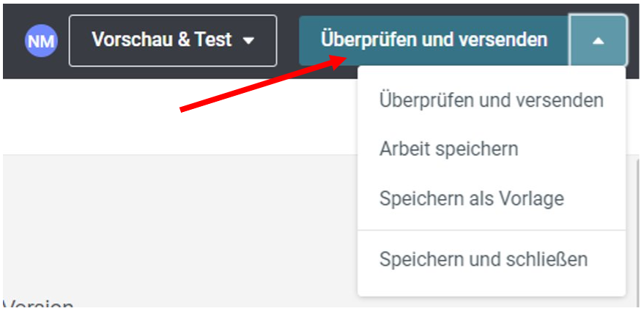Click the small triangle in Vorschau & Test

(248, 41)
